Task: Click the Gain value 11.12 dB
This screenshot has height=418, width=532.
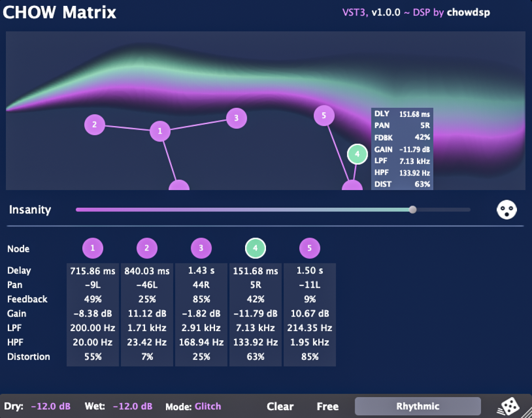Action: [x=147, y=313]
